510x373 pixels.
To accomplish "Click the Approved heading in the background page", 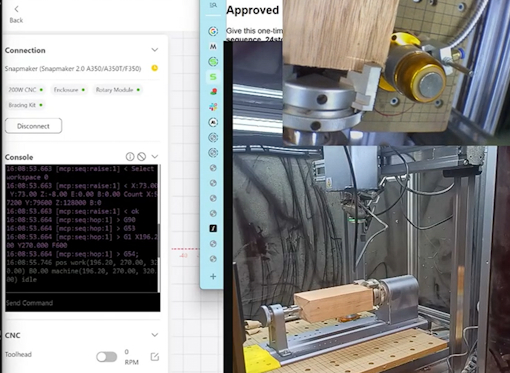I will (252, 10).
